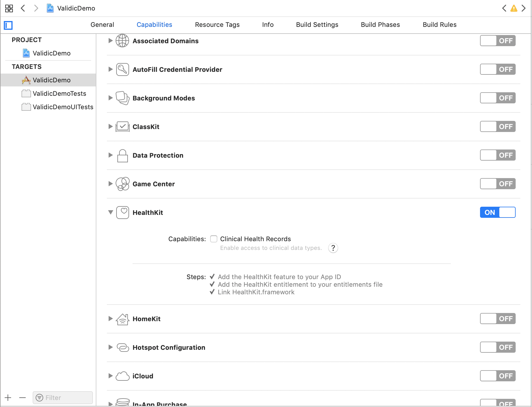Click the ValidicDemo project icon in the sidebar
The height and width of the screenshot is (407, 532).
point(26,53)
